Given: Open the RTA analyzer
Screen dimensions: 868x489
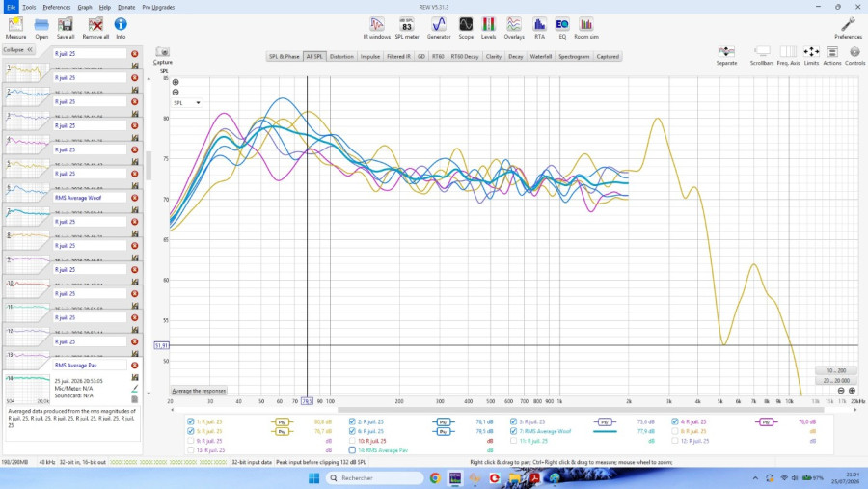Looking at the screenshot, I should coord(539,28).
